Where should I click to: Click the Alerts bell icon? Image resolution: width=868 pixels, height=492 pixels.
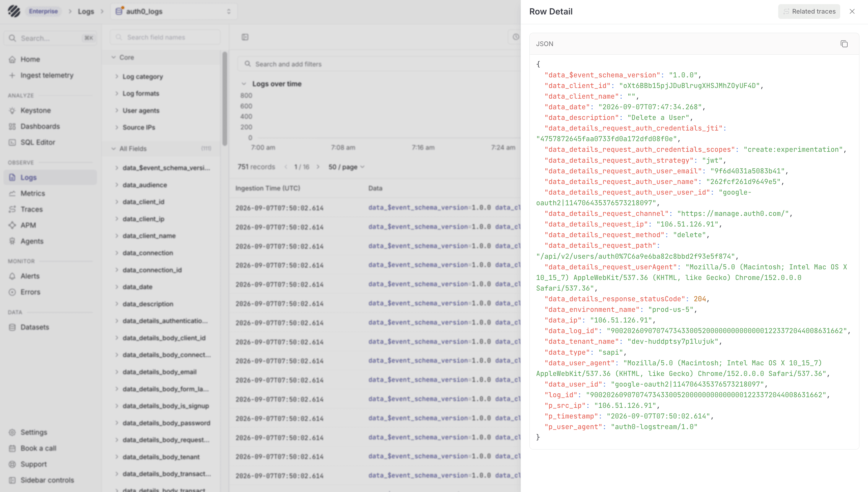[12, 276]
